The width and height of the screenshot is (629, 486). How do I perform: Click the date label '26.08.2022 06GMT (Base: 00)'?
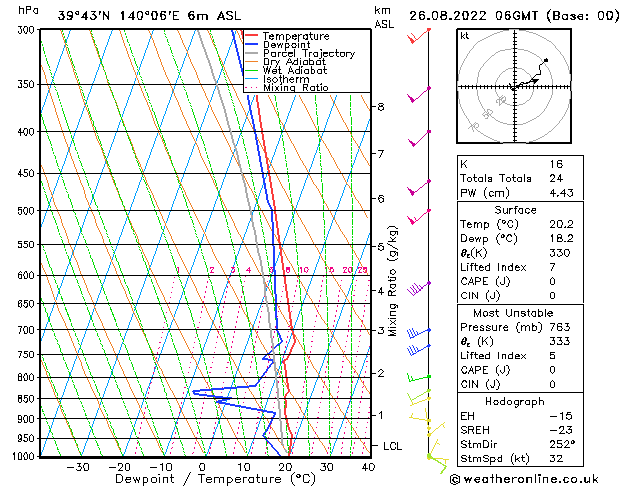pos(514,16)
